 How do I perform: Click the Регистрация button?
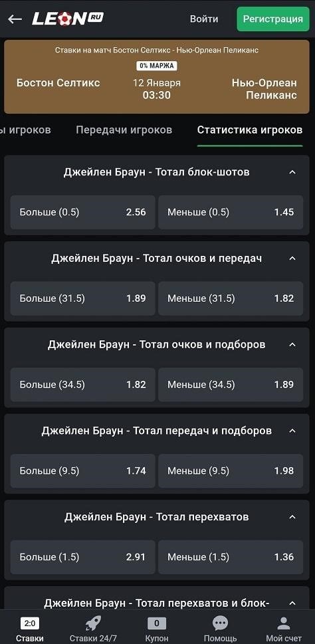[273, 19]
